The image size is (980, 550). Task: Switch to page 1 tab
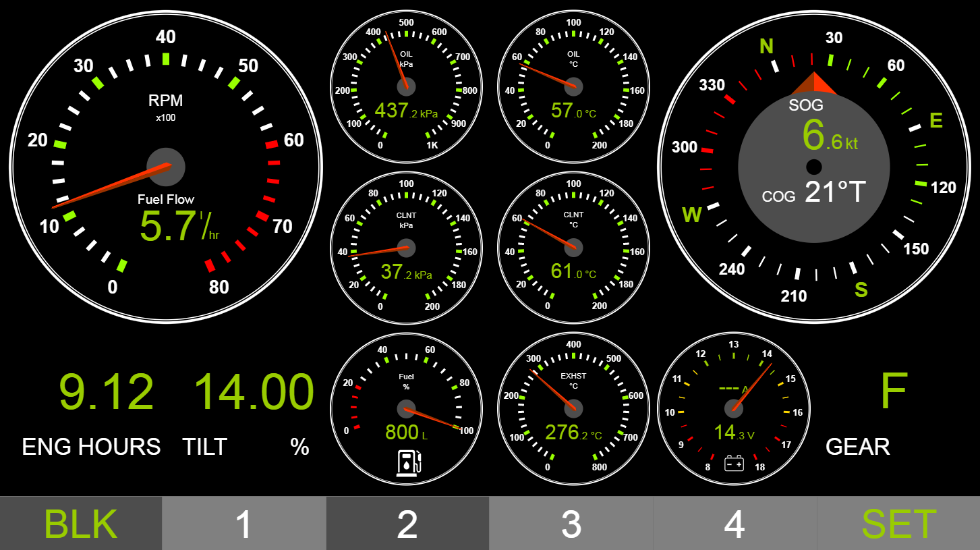pos(244,524)
